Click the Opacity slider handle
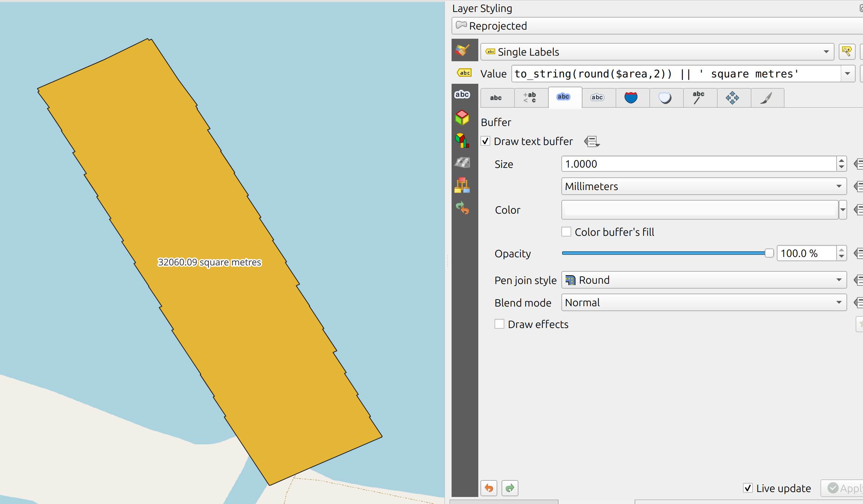 point(769,253)
